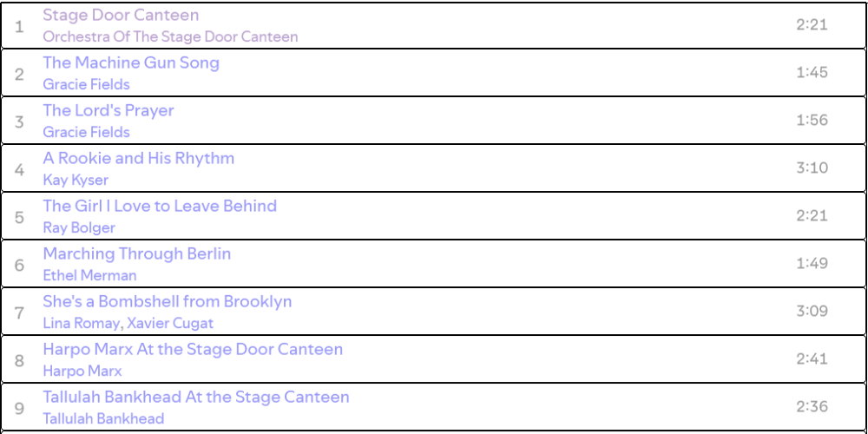
Task: Go to artist Kay Kyser
Action: pos(76,181)
